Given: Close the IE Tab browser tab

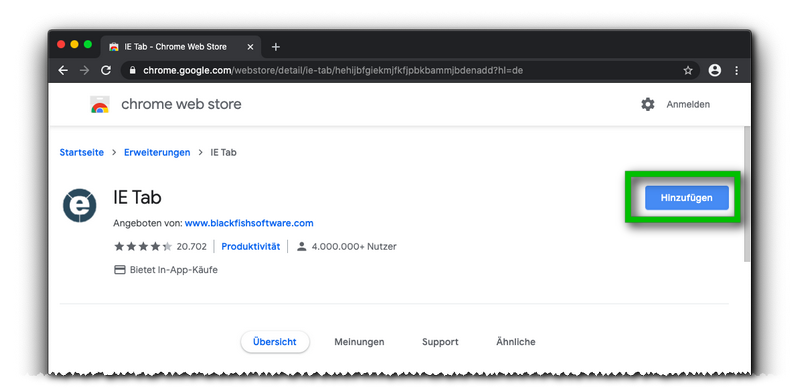Looking at the screenshot, I should [x=250, y=47].
